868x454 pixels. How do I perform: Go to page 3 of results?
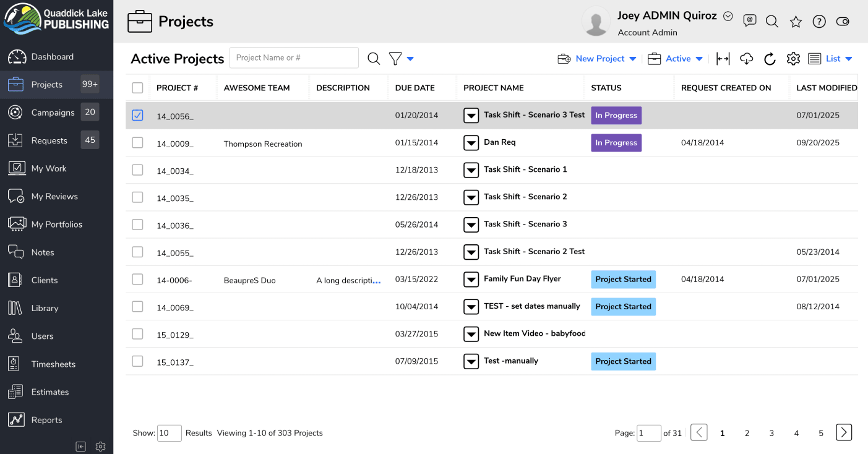[x=771, y=433]
